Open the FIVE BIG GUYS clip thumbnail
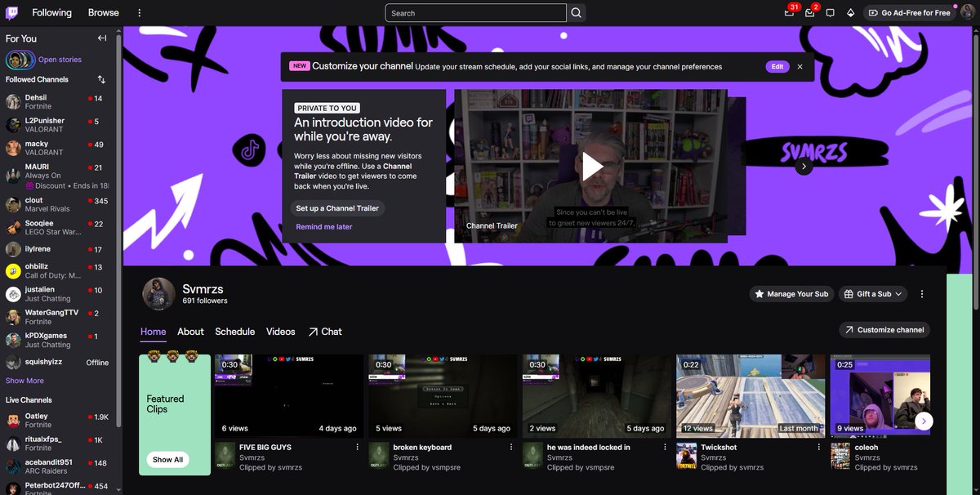The height and width of the screenshot is (495, 980). [288, 396]
